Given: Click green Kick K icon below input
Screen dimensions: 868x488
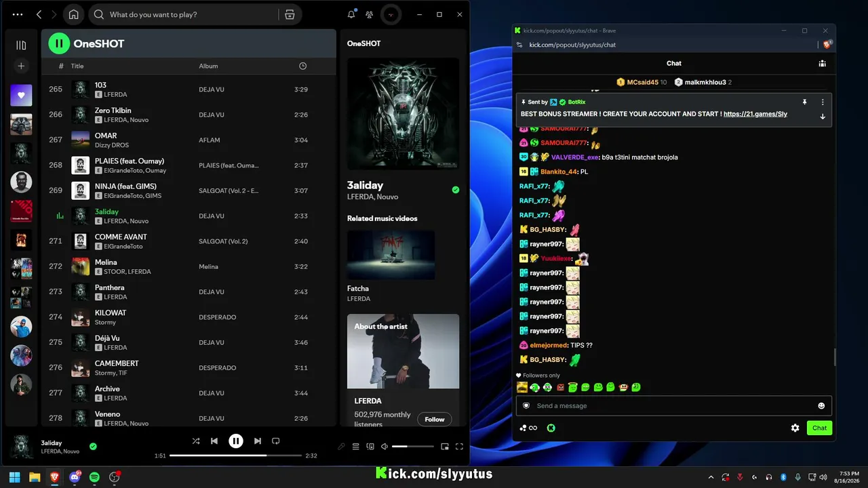Looking at the screenshot, I should coord(551,428).
